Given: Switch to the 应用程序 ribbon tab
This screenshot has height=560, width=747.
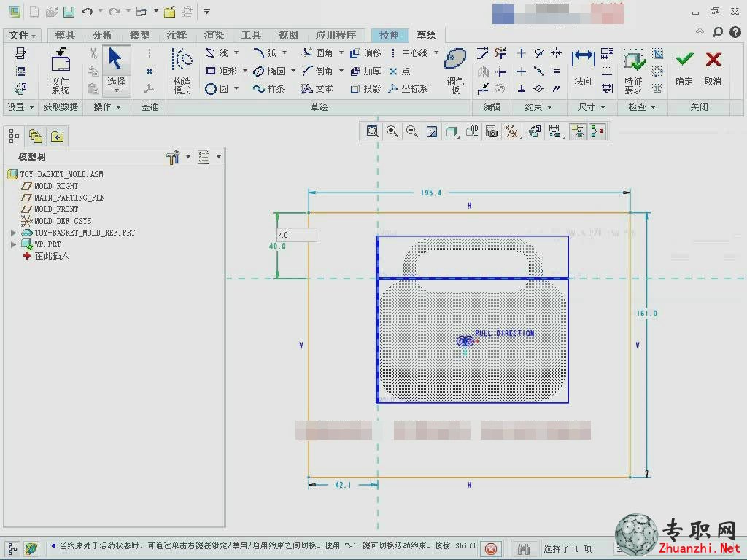Looking at the screenshot, I should [336, 35].
